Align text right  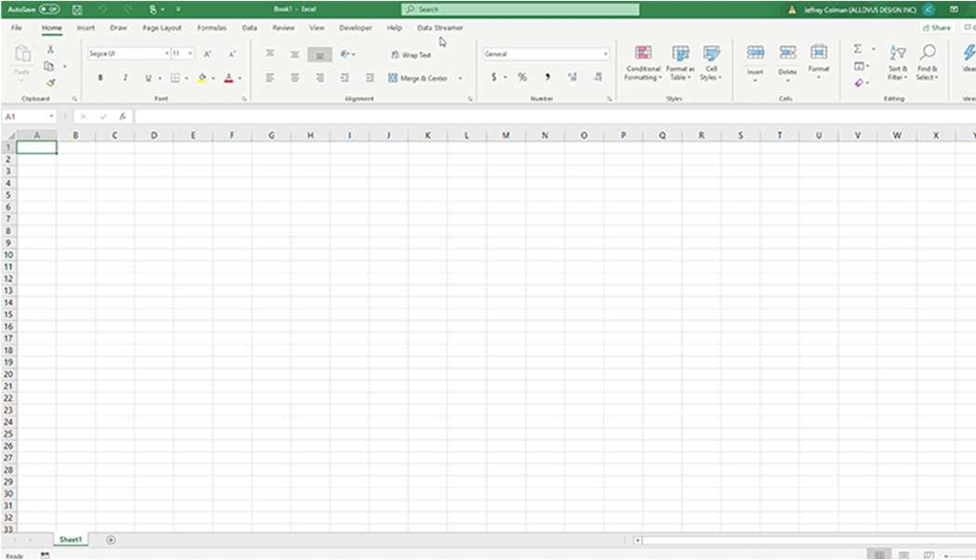pos(319,78)
